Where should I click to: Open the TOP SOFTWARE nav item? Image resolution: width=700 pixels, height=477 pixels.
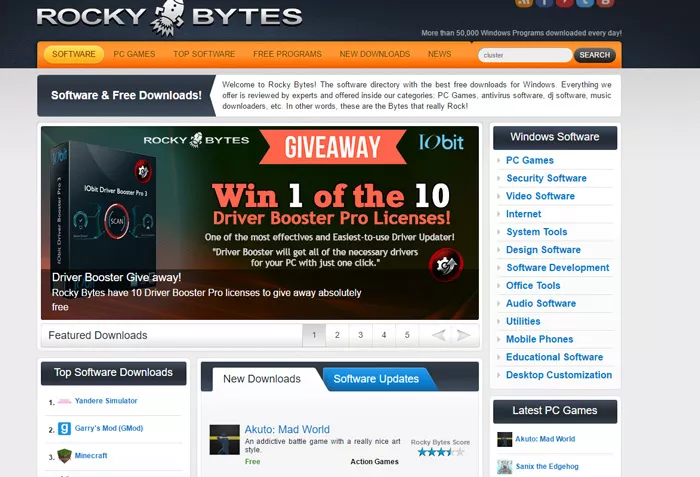204,54
